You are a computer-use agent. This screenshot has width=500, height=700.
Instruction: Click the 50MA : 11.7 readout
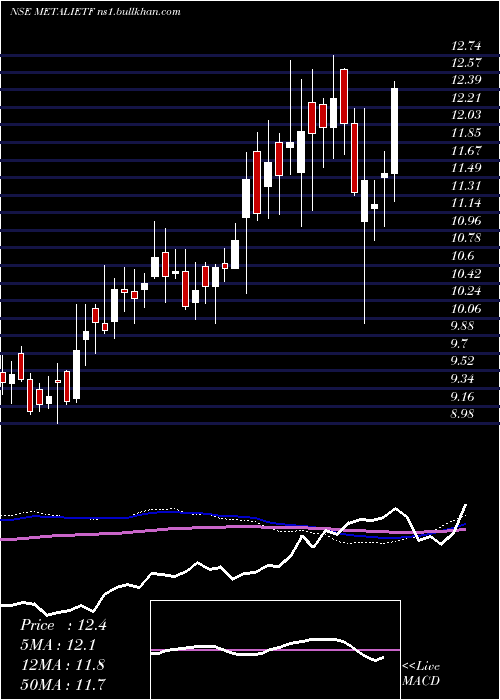pyautogui.click(x=63, y=684)
